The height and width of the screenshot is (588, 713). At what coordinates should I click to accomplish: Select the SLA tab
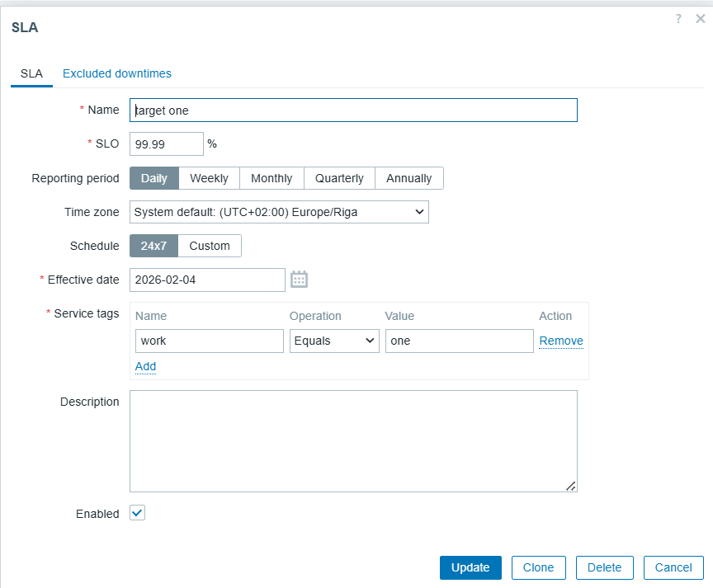31,73
